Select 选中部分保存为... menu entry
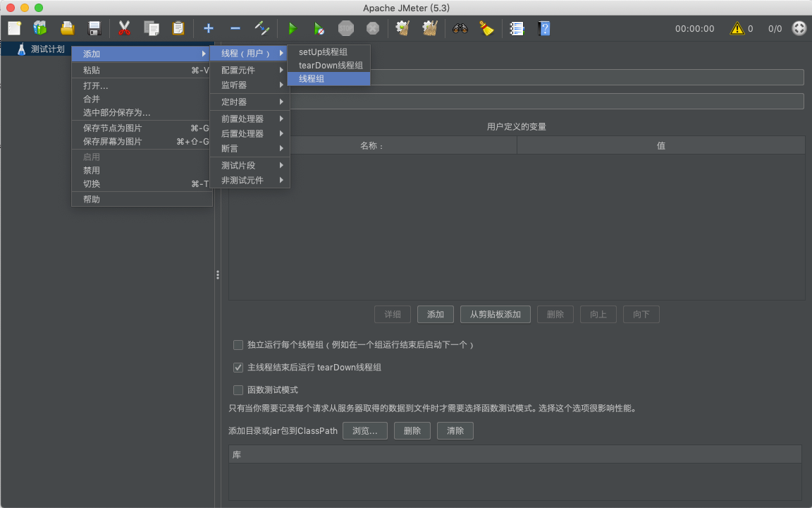 coord(142,113)
